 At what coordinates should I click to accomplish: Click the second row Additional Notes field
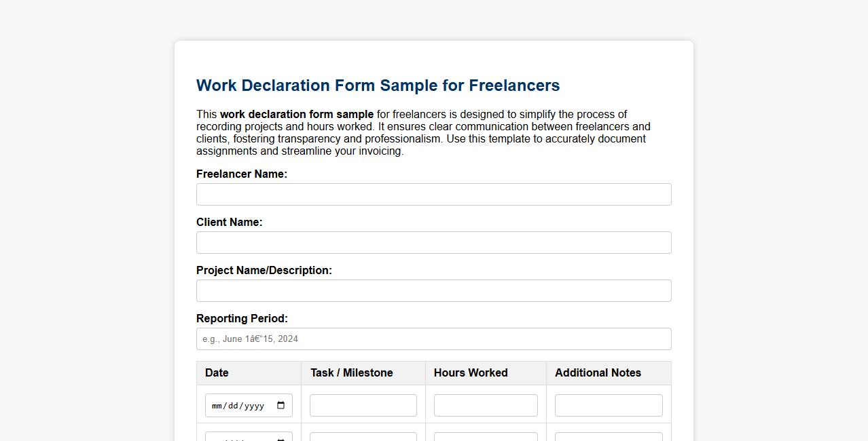click(x=608, y=438)
